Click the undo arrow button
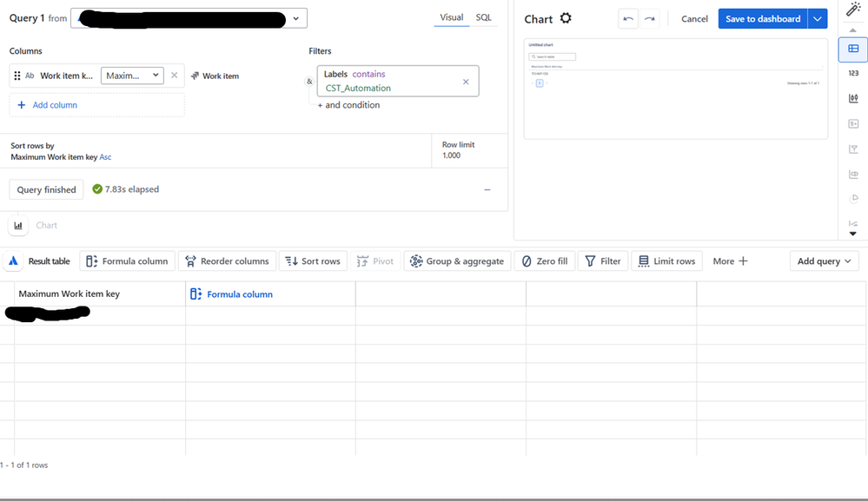Image resolution: width=868 pixels, height=501 pixels. [627, 19]
